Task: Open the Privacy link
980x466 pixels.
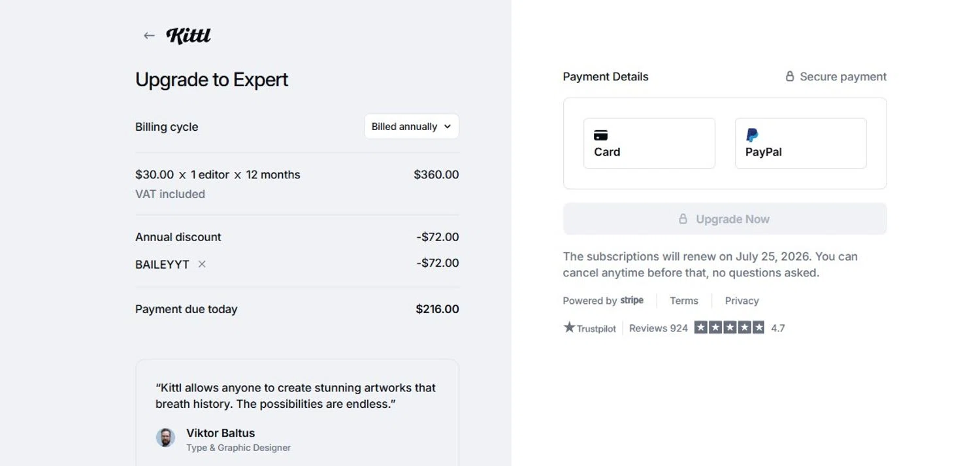Action: pyautogui.click(x=742, y=301)
